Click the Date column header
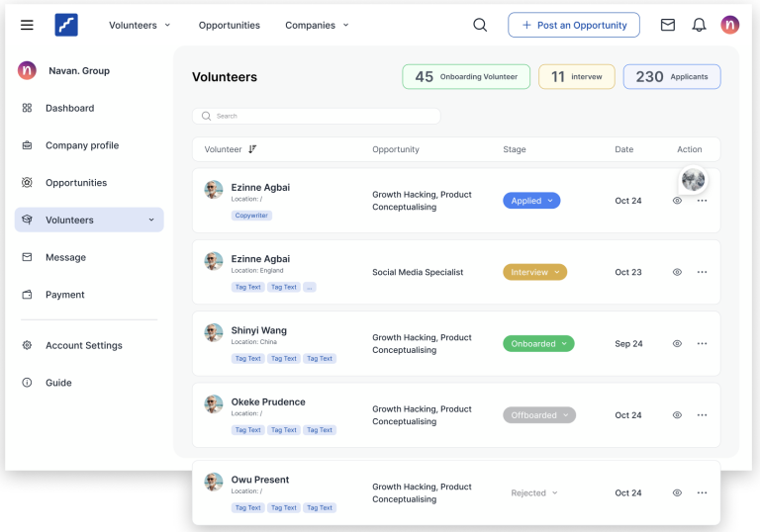This screenshot has height=532, width=760. (623, 149)
